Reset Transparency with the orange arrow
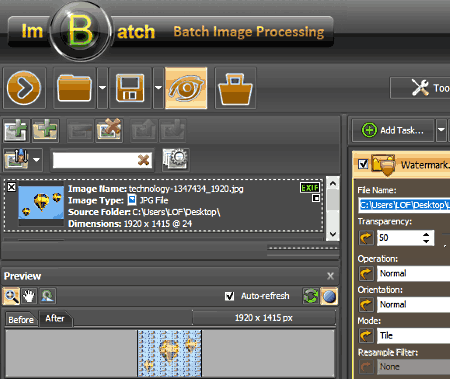This screenshot has width=450, height=379. coord(366,238)
